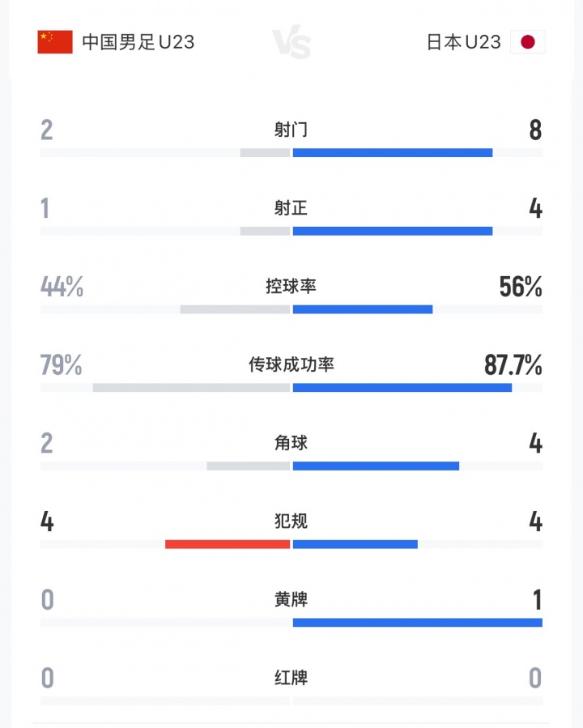Click the 犯规 stat label

(x=291, y=522)
